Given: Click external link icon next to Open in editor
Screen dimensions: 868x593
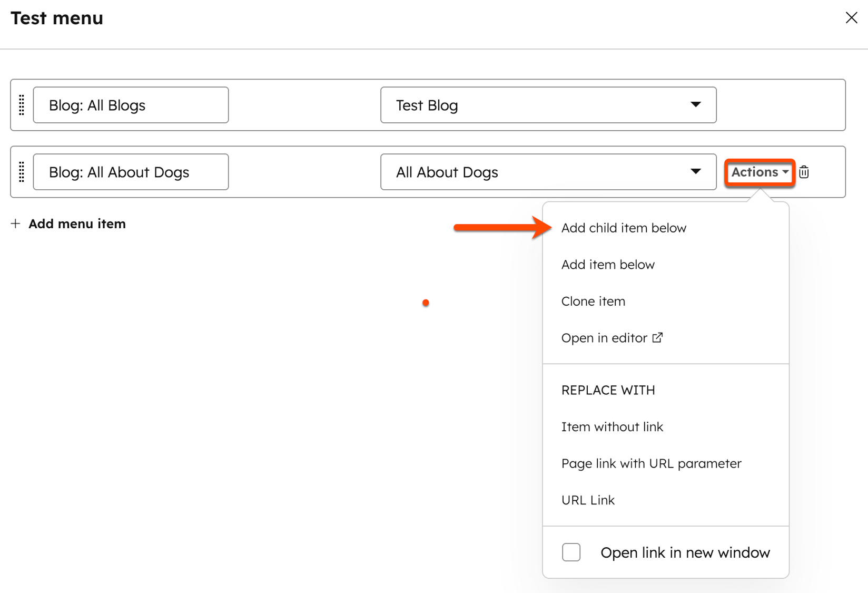Looking at the screenshot, I should click(657, 337).
